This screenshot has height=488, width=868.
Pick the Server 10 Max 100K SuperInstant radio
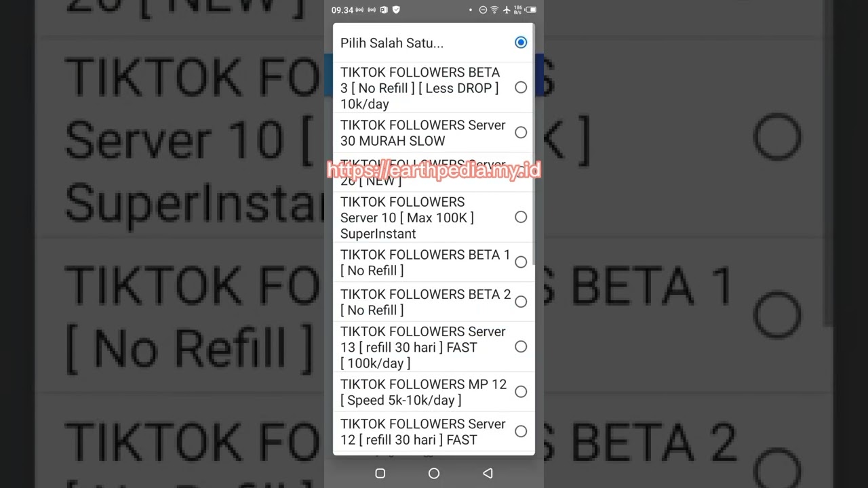click(521, 218)
